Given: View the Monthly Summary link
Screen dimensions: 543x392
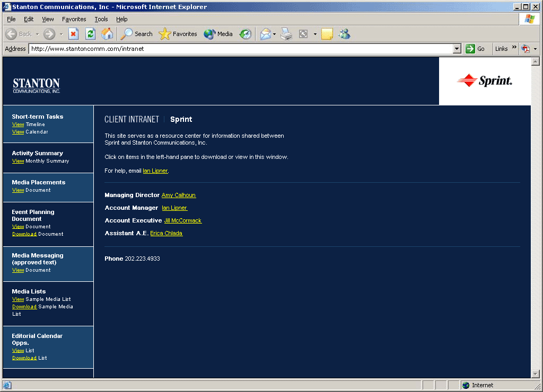Looking at the screenshot, I should [18, 161].
